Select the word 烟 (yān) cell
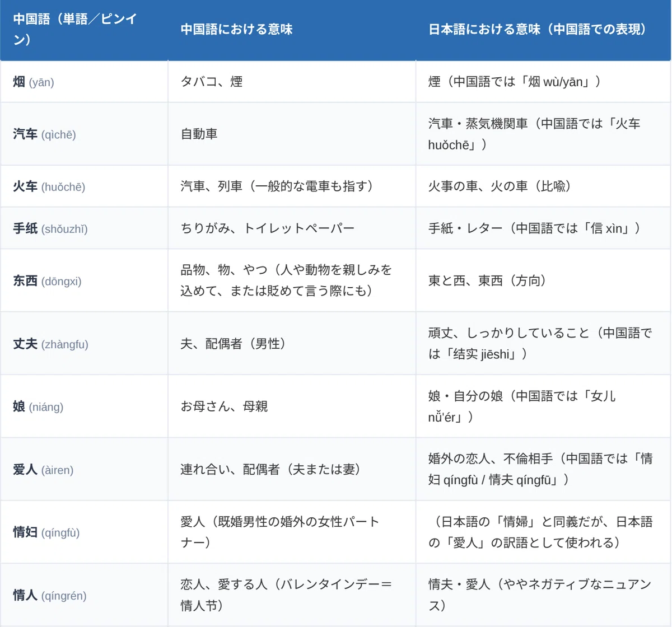Screen dimensions: 672x627 [84, 82]
